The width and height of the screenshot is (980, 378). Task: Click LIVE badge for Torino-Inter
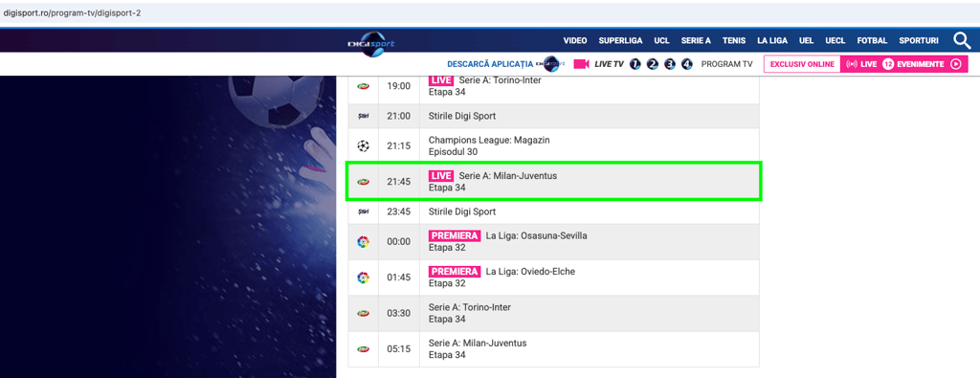(x=440, y=80)
